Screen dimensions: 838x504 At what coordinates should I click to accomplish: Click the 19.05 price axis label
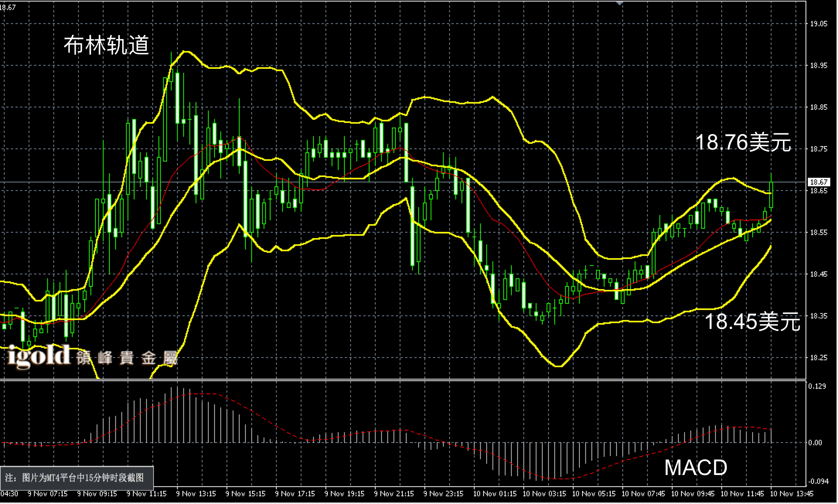[819, 24]
